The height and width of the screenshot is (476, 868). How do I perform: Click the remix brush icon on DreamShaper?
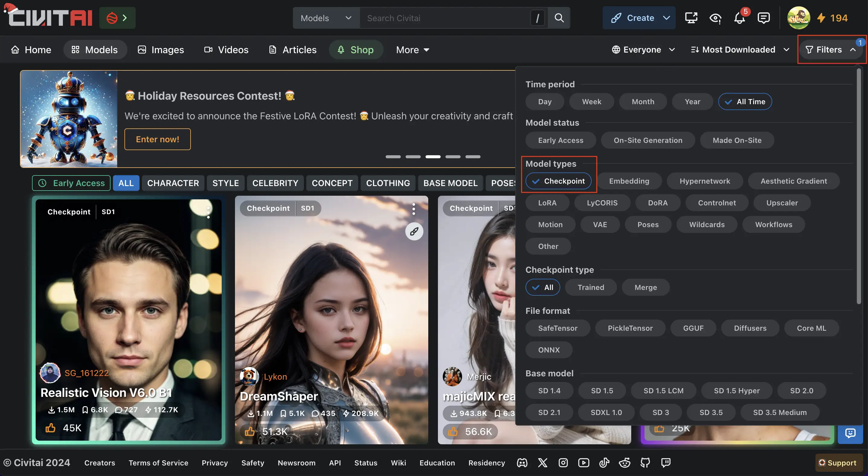tap(414, 231)
